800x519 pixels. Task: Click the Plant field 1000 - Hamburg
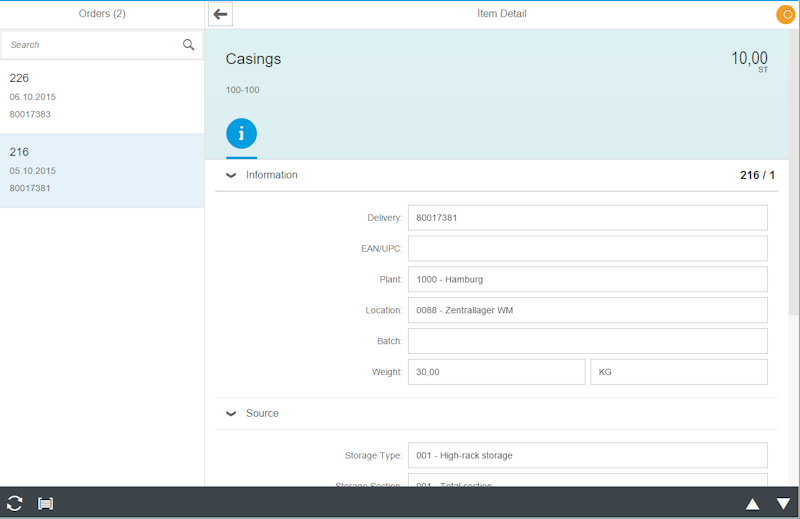point(587,279)
